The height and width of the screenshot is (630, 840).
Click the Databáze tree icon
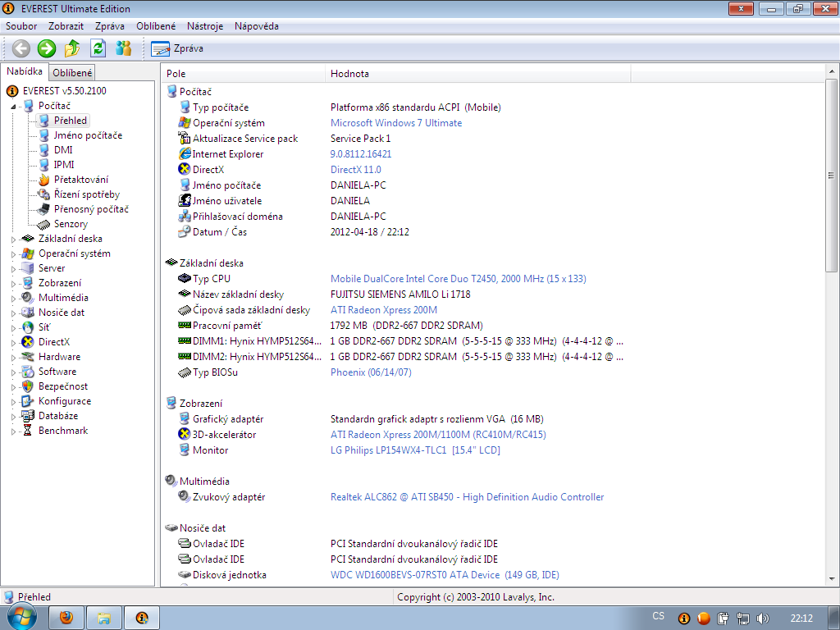coord(28,416)
